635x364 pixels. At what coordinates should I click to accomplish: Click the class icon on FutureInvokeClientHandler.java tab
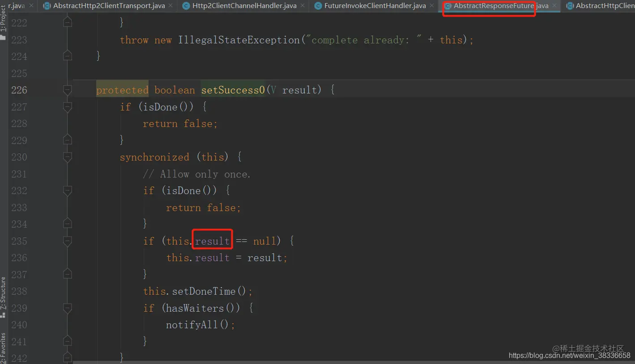[x=318, y=6]
